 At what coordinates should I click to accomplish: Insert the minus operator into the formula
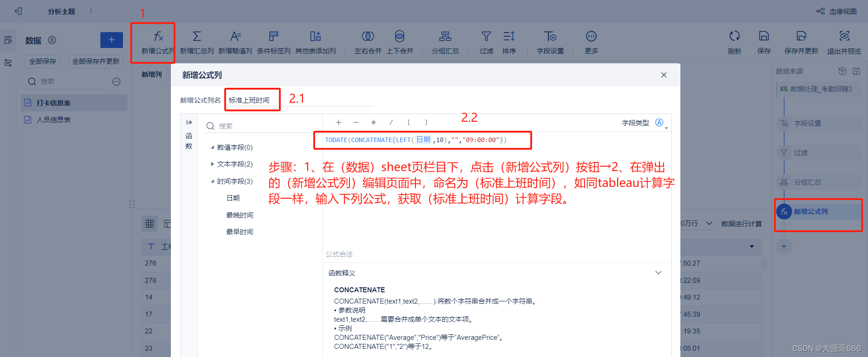[x=356, y=122]
